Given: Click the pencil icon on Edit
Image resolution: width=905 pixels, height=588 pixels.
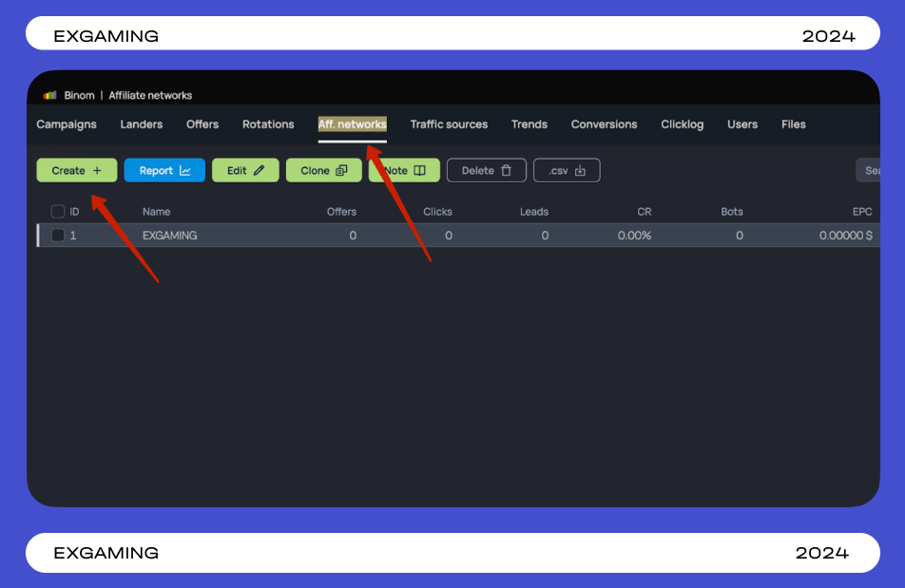Looking at the screenshot, I should pyautogui.click(x=260, y=171).
